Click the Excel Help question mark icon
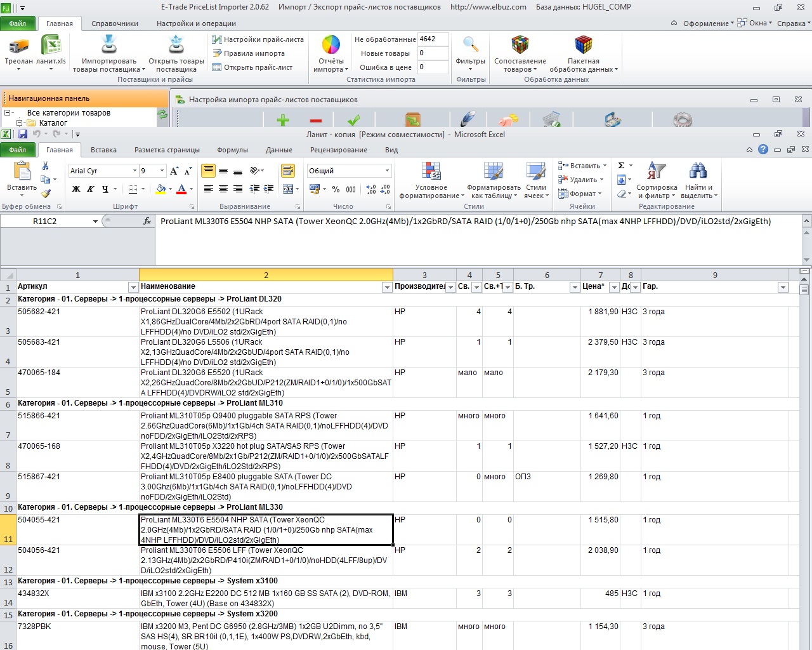The width and height of the screenshot is (812, 650). click(x=763, y=150)
